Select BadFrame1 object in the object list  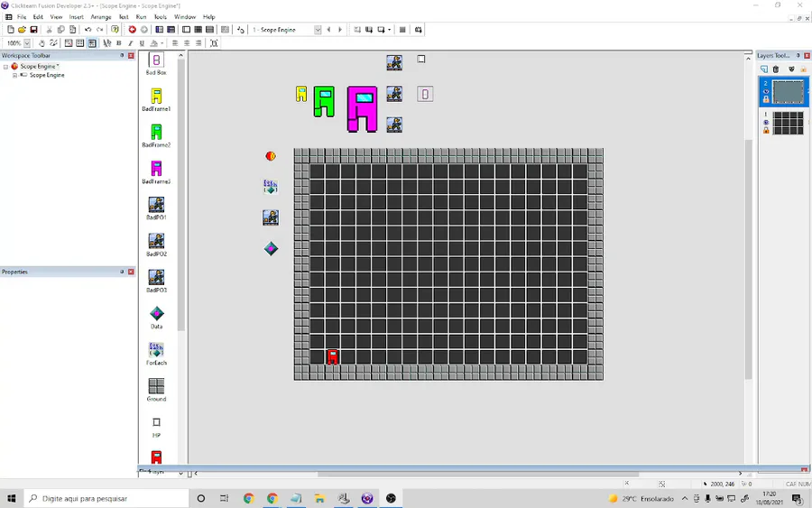156,100
